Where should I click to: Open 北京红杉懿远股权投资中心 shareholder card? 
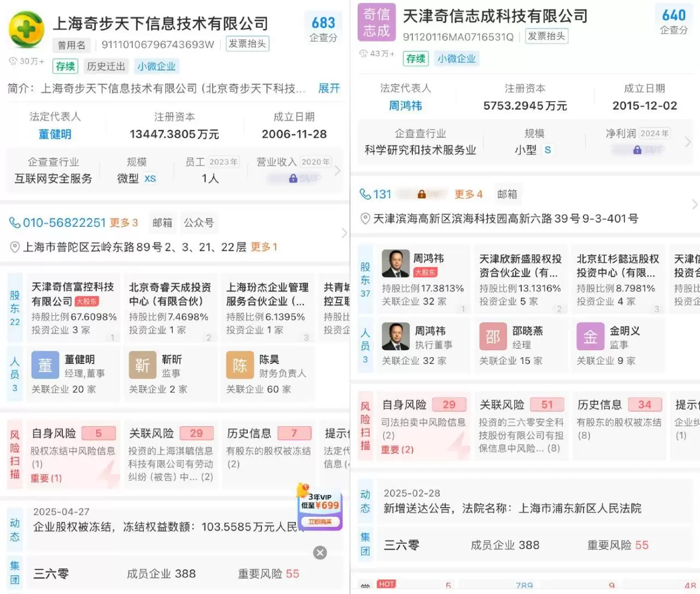[618, 279]
